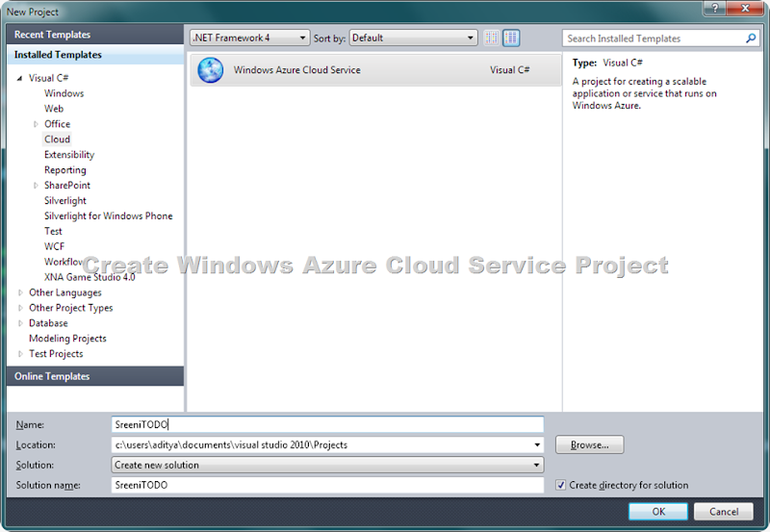Open the Recent Templates section
The image size is (770, 532).
(95, 35)
